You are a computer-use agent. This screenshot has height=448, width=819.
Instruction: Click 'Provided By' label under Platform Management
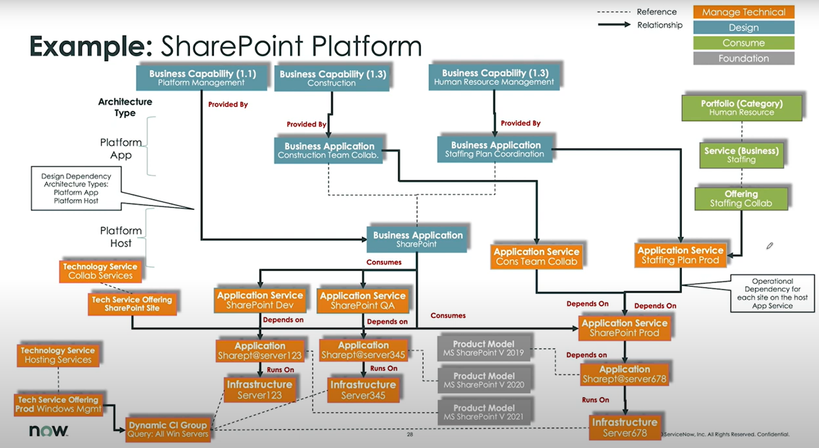click(x=228, y=104)
